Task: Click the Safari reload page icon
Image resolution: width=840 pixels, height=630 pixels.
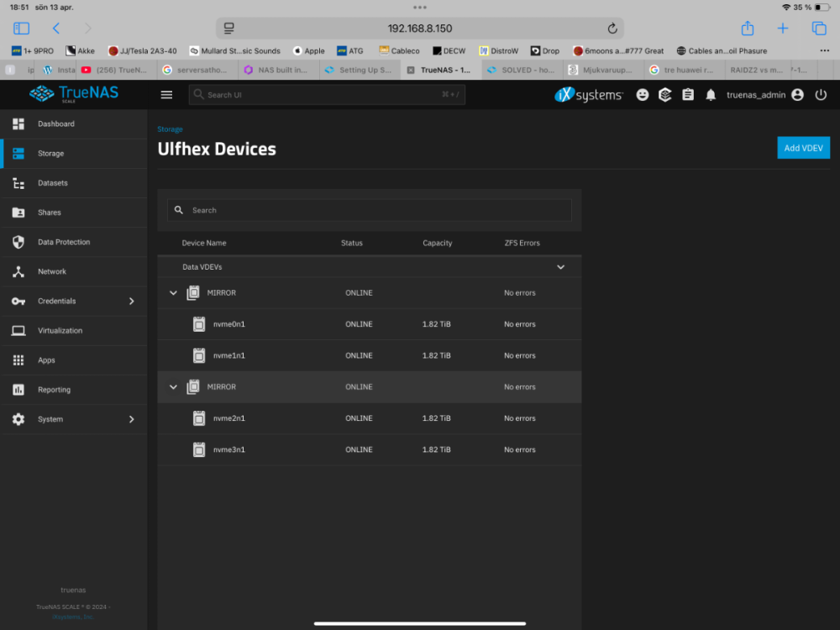Action: 612,29
